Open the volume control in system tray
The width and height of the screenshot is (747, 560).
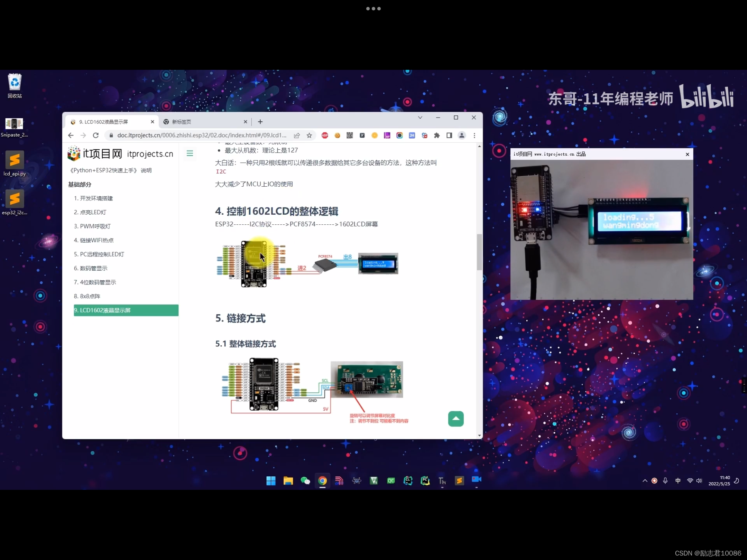point(699,481)
